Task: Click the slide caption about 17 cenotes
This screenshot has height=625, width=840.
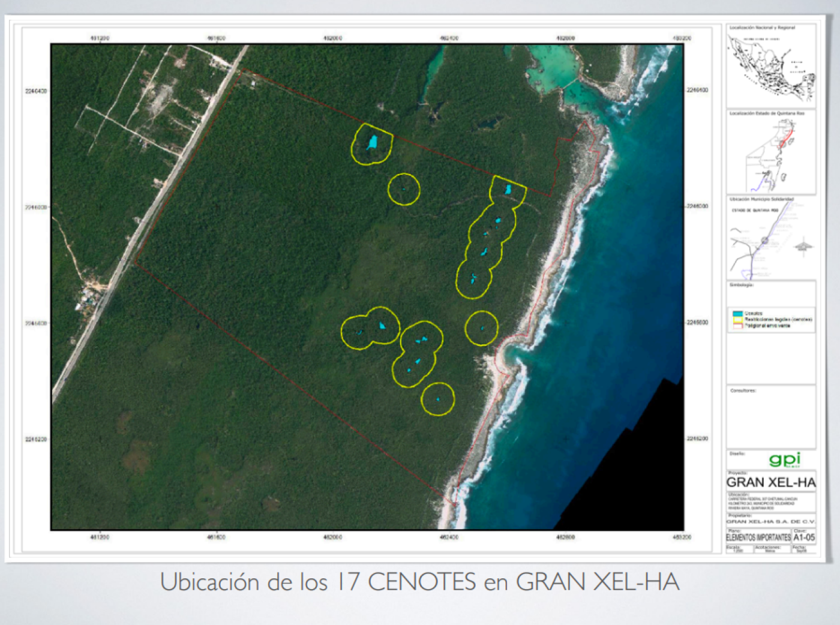Action: coord(419,582)
